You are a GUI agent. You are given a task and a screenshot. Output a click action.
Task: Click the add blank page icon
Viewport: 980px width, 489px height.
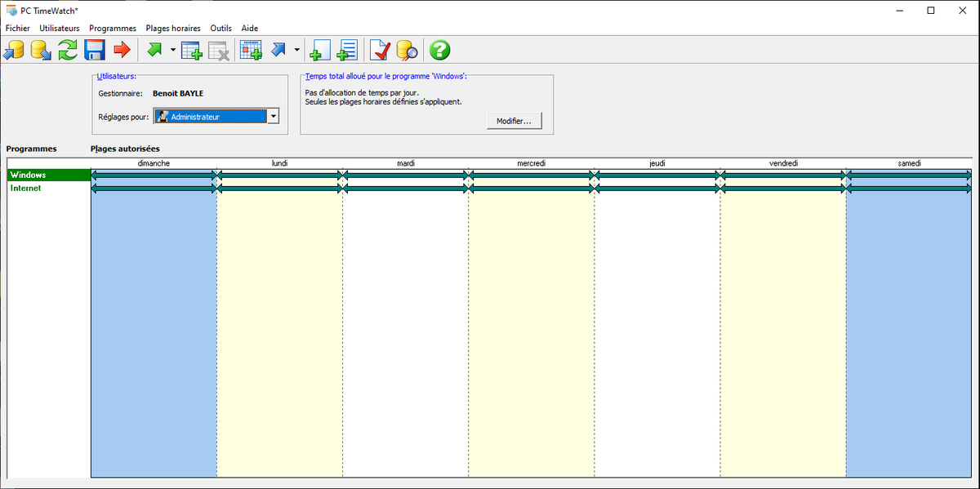pyautogui.click(x=320, y=51)
